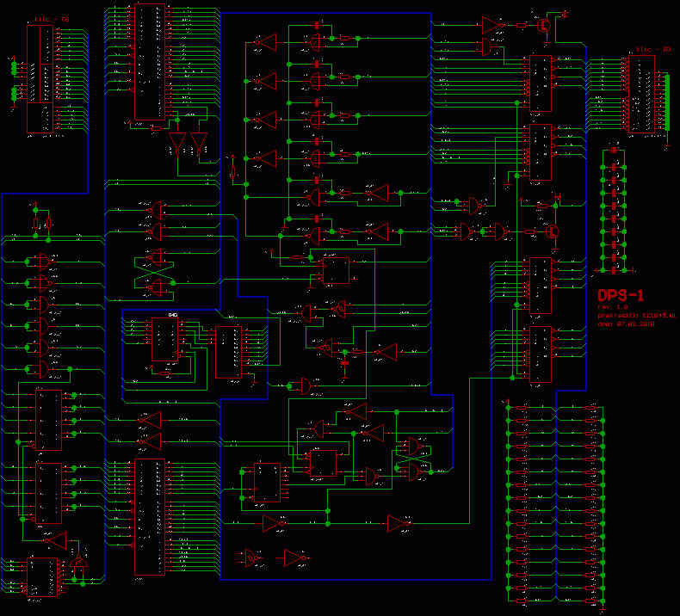
Task: Click the transistor symbol in the top-right corner
Action: (x=545, y=25)
